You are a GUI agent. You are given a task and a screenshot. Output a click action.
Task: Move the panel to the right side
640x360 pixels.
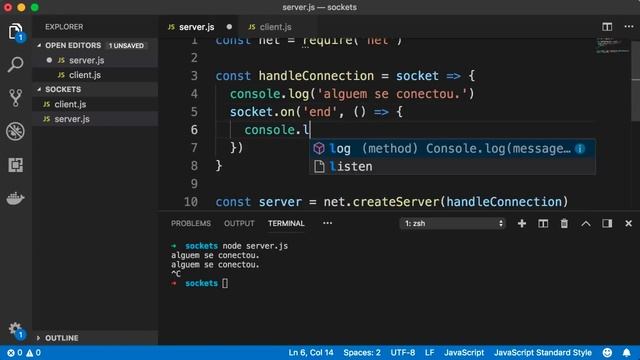pyautogui.click(x=607, y=223)
